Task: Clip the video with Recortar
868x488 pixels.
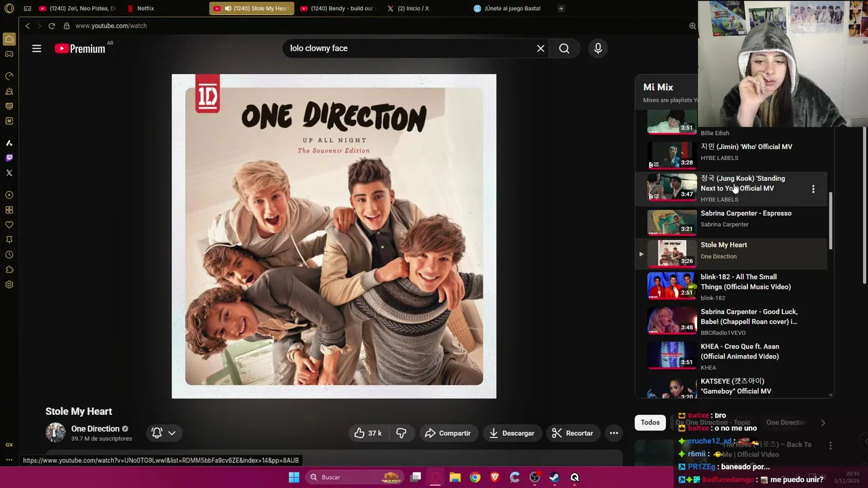Action: click(572, 433)
